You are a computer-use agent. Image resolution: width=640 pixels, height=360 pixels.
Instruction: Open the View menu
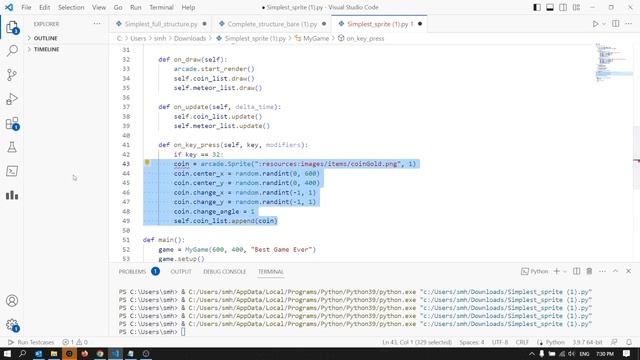(x=99, y=7)
